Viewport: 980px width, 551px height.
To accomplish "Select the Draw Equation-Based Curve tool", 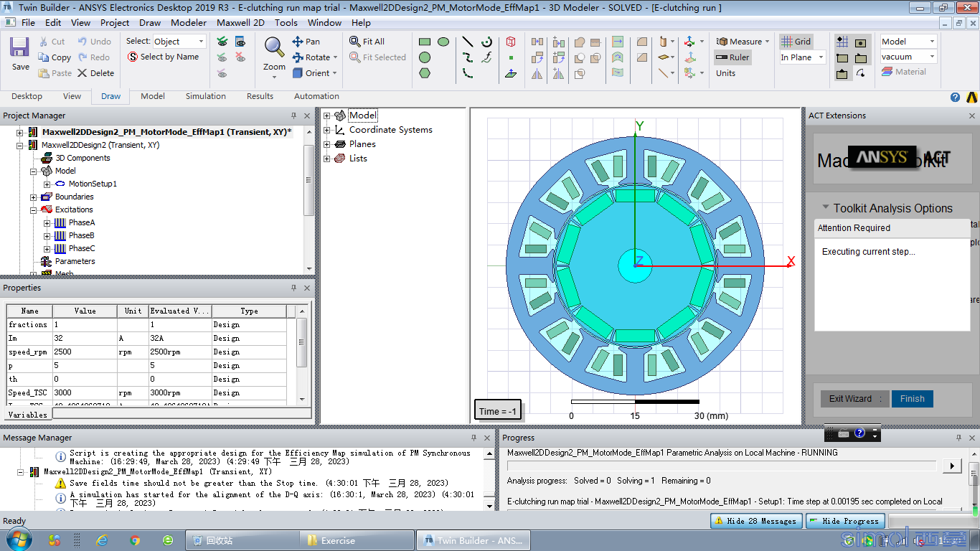I will (487, 57).
